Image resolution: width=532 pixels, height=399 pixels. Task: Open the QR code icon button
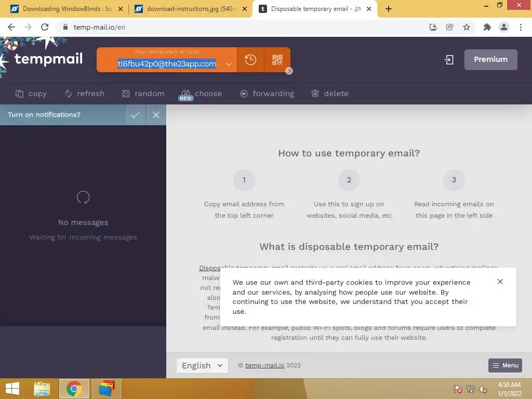(x=277, y=60)
